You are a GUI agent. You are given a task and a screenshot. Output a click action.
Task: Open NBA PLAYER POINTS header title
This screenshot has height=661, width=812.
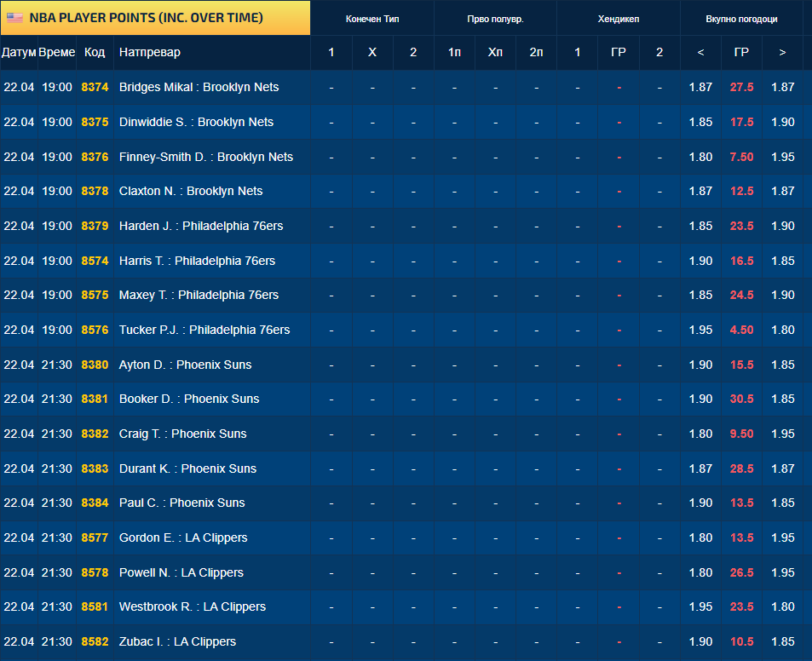(146, 18)
